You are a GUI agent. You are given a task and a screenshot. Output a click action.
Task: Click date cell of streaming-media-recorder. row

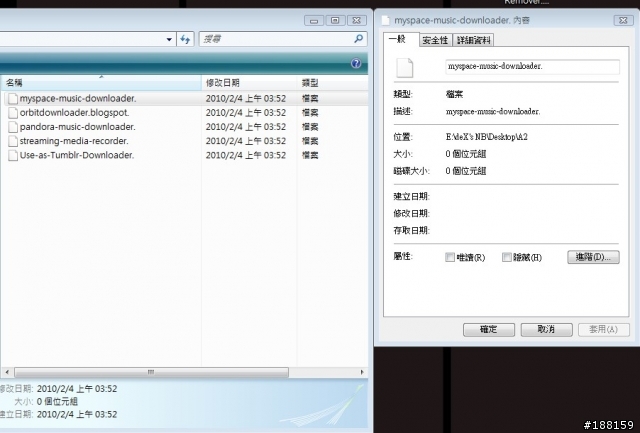[246, 141]
